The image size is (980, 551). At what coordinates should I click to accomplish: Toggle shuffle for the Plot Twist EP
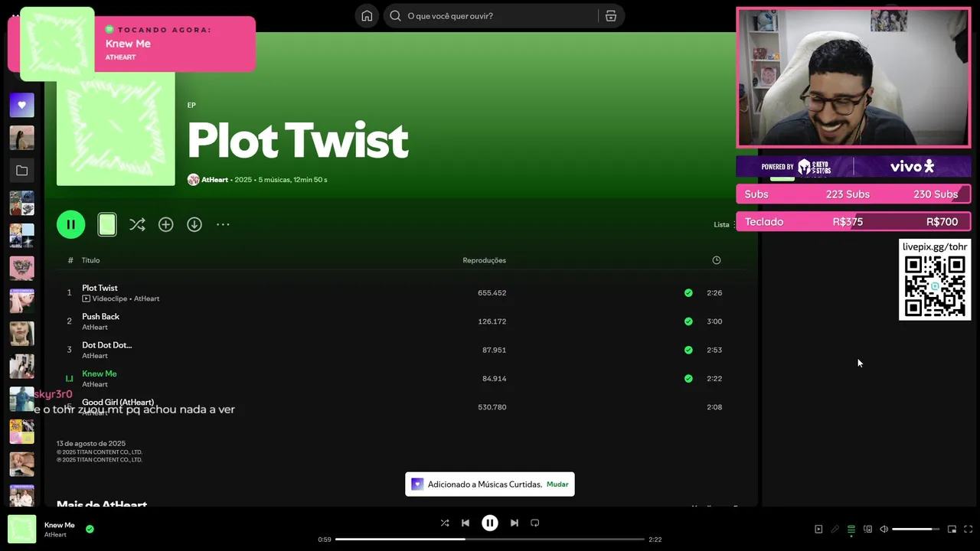137,224
